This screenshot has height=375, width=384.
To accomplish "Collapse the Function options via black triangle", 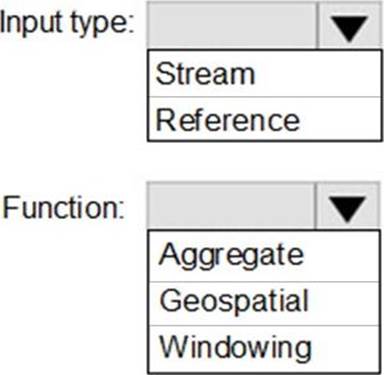I will click(347, 207).
